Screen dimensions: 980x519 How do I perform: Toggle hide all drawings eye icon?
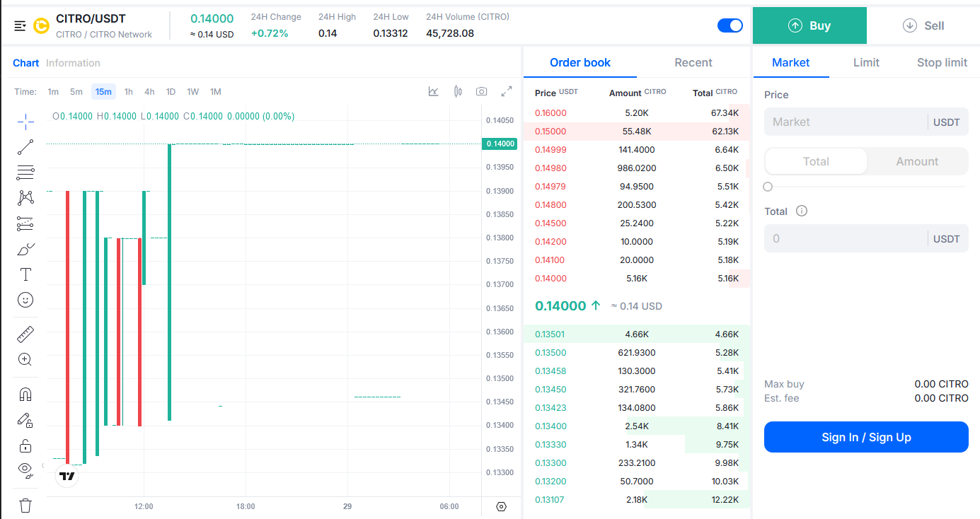coord(25,468)
